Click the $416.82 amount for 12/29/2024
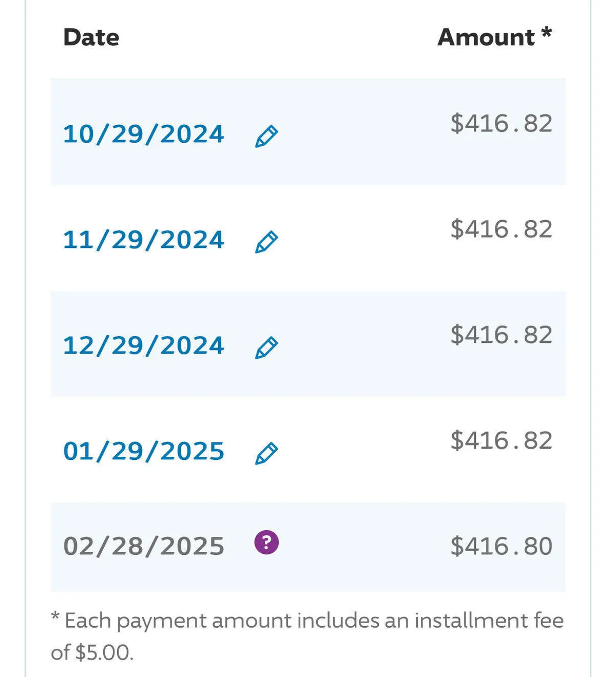 coord(501,335)
